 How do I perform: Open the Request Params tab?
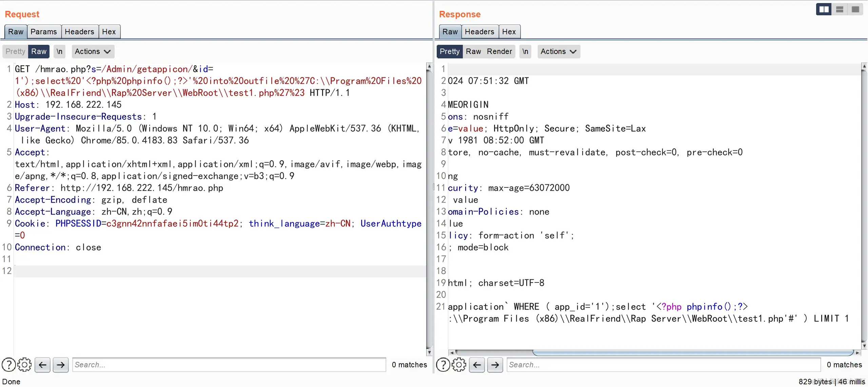pos(44,32)
